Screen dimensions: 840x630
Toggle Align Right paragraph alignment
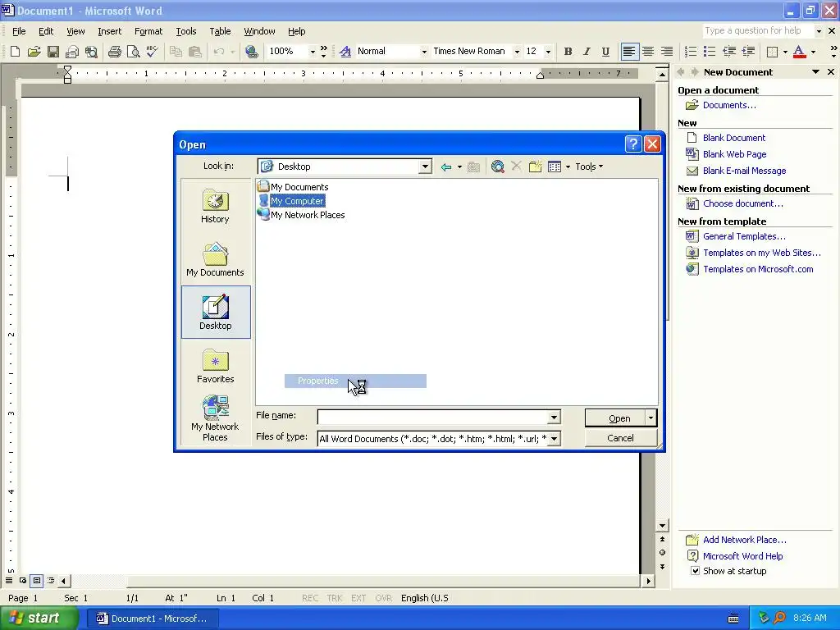pyautogui.click(x=667, y=52)
